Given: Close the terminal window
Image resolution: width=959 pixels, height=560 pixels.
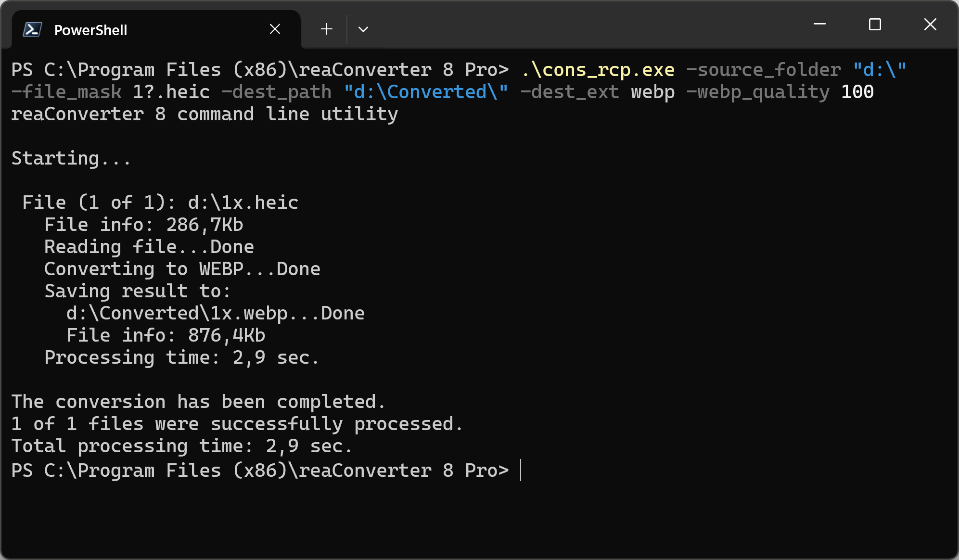Looking at the screenshot, I should [x=930, y=24].
